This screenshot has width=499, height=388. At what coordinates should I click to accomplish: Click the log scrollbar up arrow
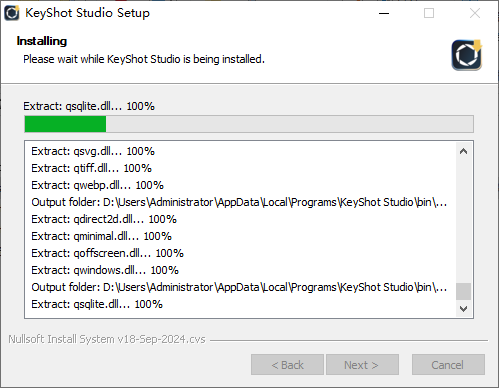(463, 151)
